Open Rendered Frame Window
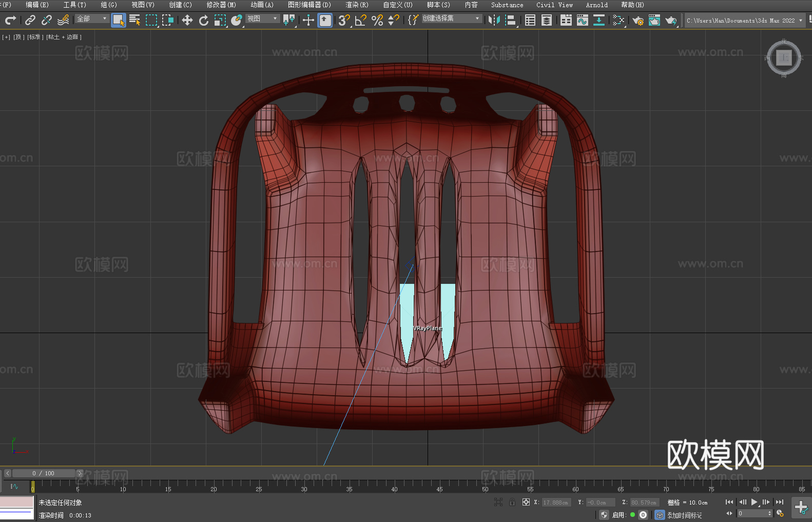The image size is (812, 522). pyautogui.click(x=654, y=20)
